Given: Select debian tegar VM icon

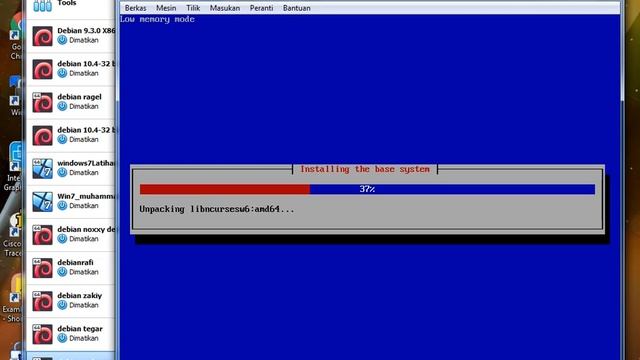Looking at the screenshot, I should [42, 334].
